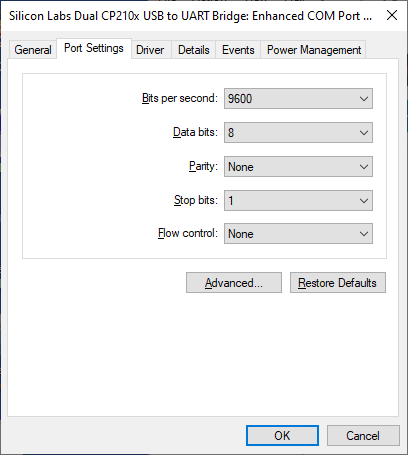Open the Flow control dropdown
This screenshot has height=455, width=408.
coord(298,234)
